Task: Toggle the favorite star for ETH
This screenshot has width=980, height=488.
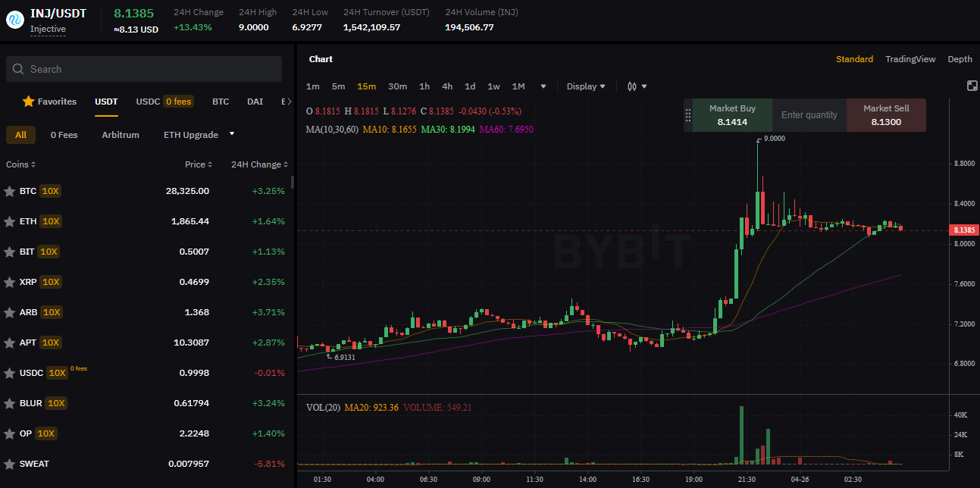Action: [x=9, y=221]
